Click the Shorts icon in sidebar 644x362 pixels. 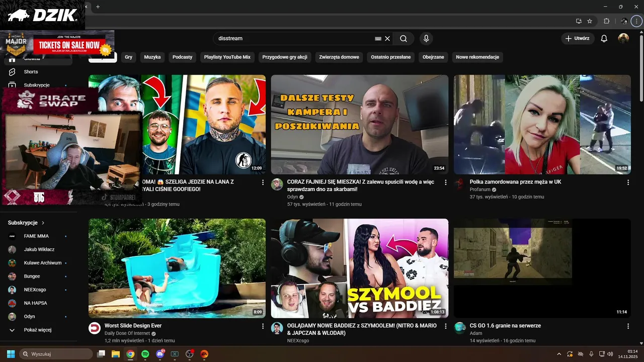pos(12,72)
